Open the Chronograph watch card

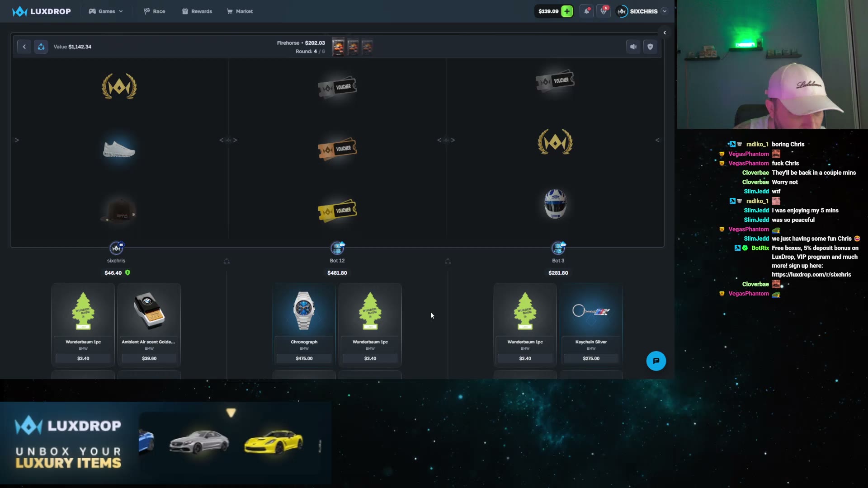pyautogui.click(x=304, y=324)
